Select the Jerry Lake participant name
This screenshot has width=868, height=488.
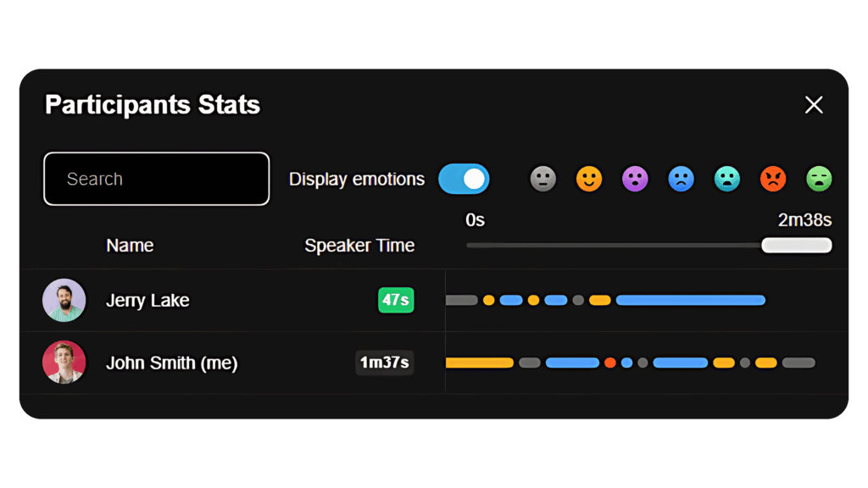point(147,301)
